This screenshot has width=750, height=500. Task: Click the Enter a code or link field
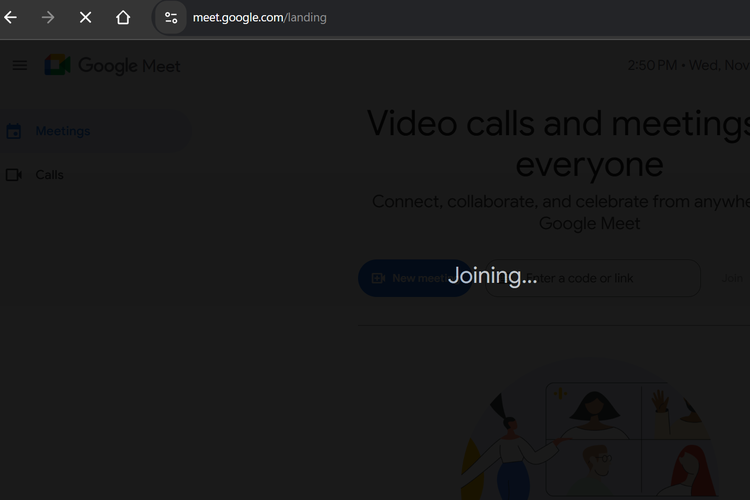click(593, 278)
